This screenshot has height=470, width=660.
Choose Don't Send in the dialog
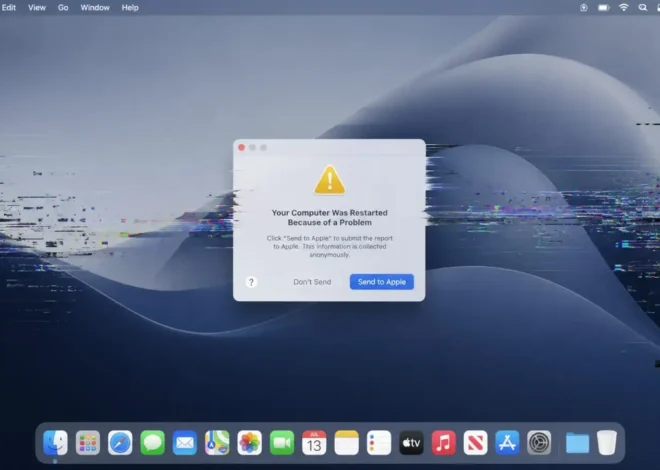click(312, 282)
